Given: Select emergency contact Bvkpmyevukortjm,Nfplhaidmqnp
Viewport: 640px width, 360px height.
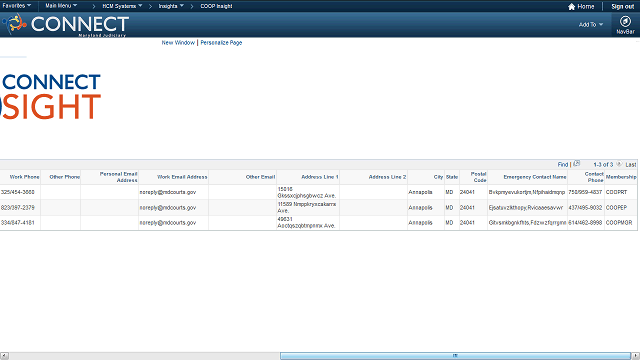Looking at the screenshot, I should click(527, 192).
